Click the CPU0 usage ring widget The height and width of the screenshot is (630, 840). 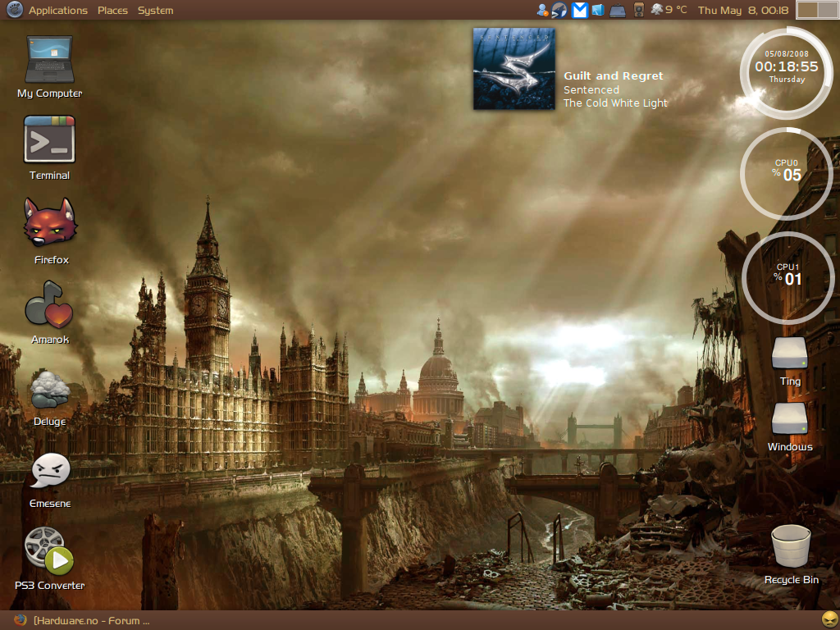786,174
